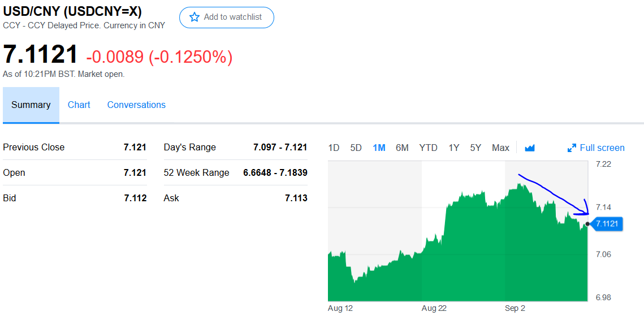Select the 5D chart range
This screenshot has height=316, width=644.
(x=356, y=148)
